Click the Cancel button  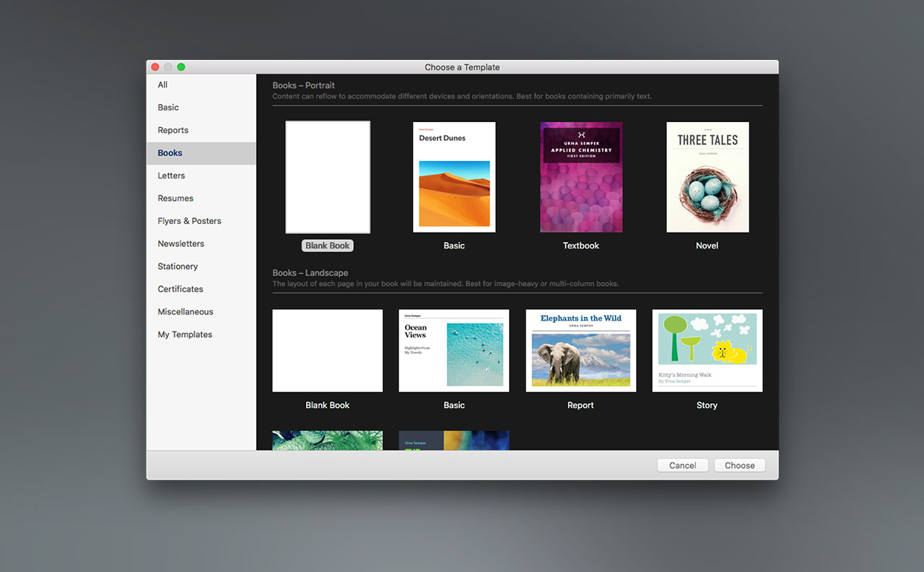[x=682, y=465]
